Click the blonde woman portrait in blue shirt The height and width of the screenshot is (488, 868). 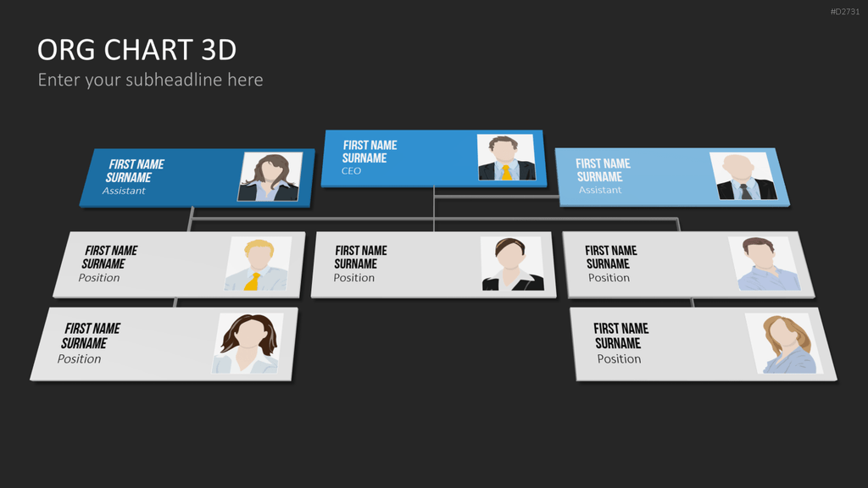[784, 344]
